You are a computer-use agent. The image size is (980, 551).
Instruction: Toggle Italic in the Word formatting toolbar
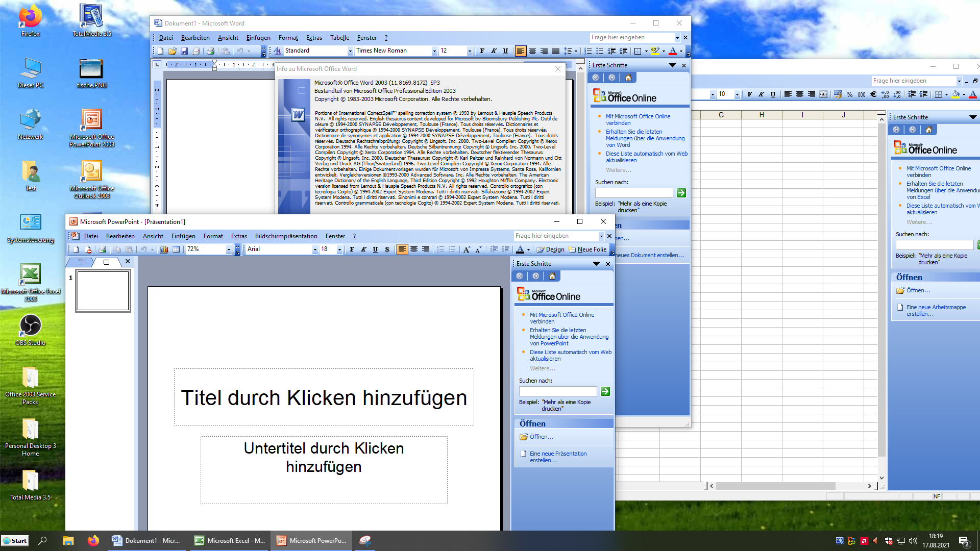(x=494, y=51)
